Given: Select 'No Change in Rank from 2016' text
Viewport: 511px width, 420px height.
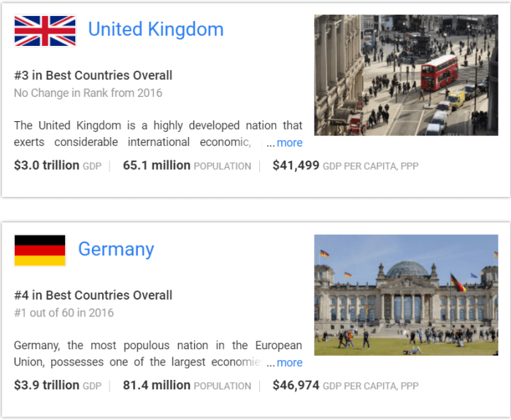Looking at the screenshot, I should point(88,93).
